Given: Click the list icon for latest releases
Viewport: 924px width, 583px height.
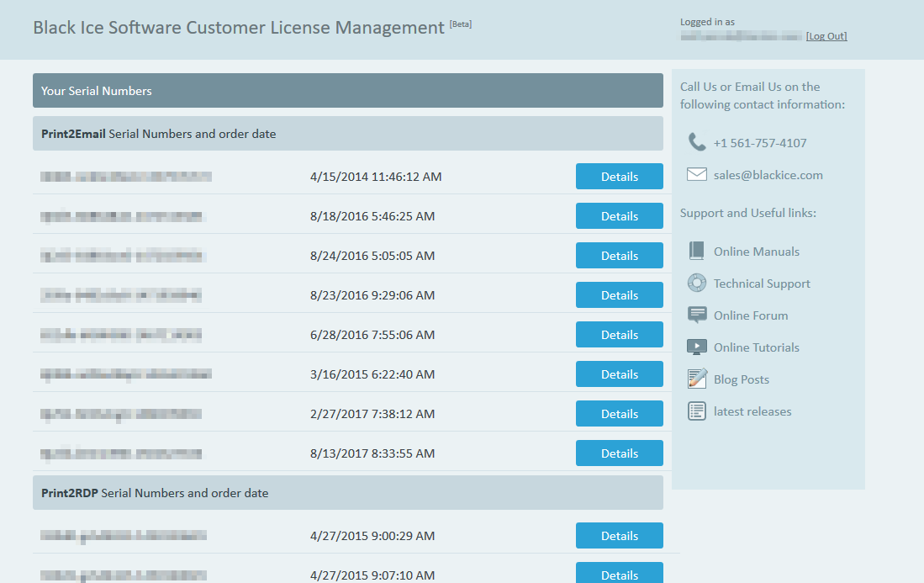Looking at the screenshot, I should pos(696,411).
